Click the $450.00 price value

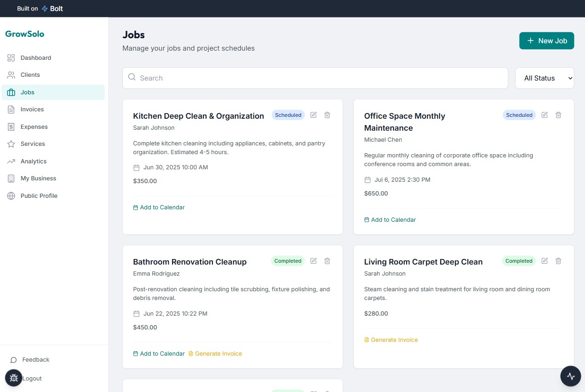click(x=145, y=328)
